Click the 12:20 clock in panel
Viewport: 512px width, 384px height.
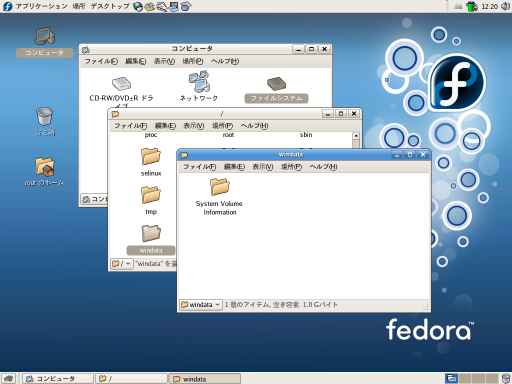[489, 7]
